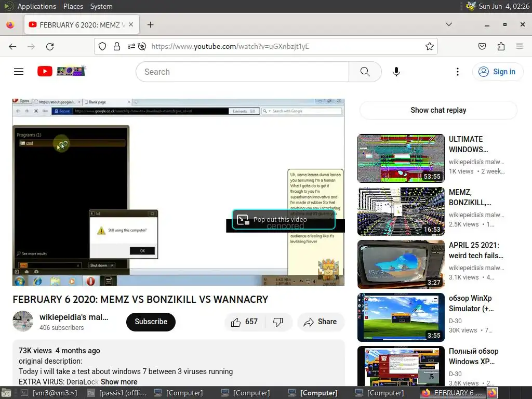Open System menu in top panel
532x399 pixels.
point(101,6)
